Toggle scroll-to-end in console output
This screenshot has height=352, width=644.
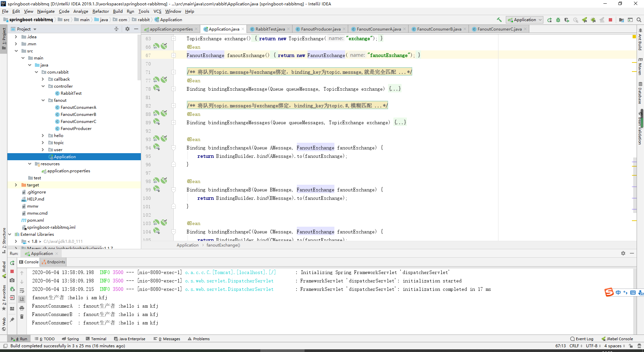(22, 299)
